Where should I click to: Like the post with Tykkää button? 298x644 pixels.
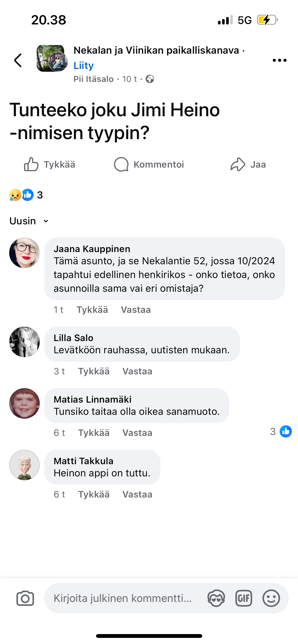pos(50,165)
